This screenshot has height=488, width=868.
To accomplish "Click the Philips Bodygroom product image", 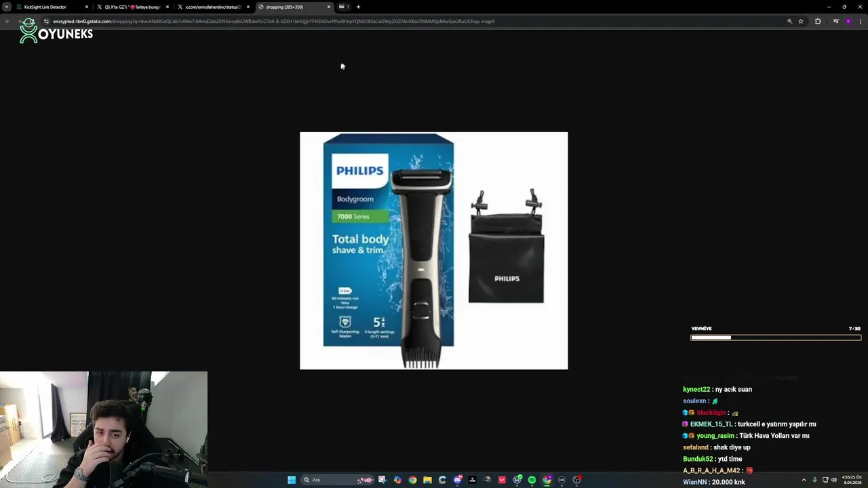I will pos(434,251).
